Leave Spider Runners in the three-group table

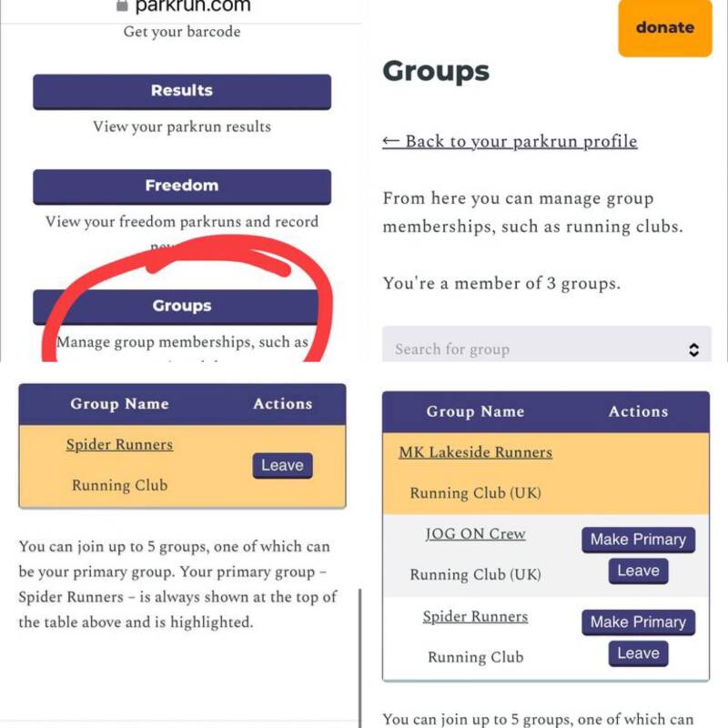[x=638, y=653]
